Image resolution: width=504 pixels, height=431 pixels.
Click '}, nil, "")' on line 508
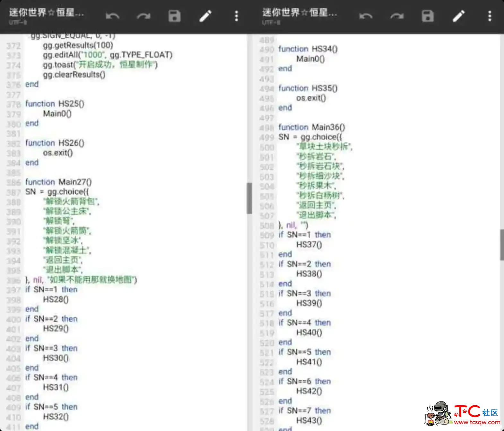pos(293,225)
